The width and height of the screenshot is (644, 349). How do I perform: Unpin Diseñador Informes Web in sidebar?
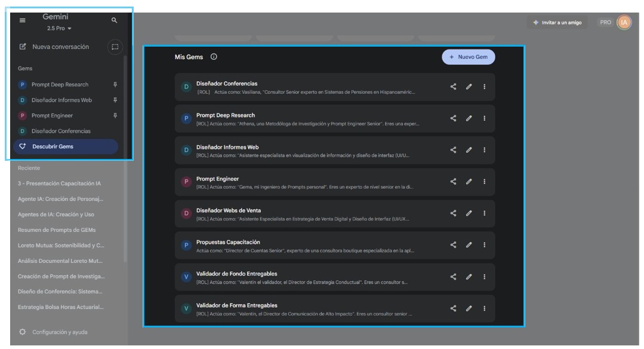pos(115,100)
